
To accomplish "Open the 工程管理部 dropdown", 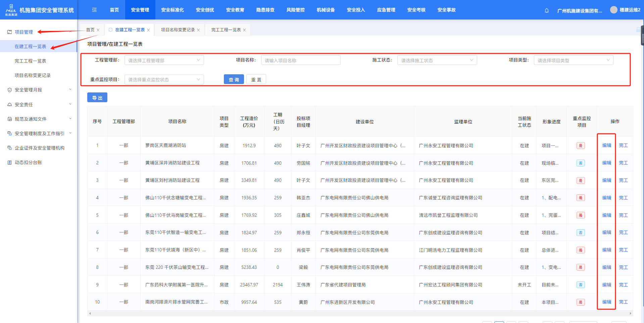I will 164,60.
